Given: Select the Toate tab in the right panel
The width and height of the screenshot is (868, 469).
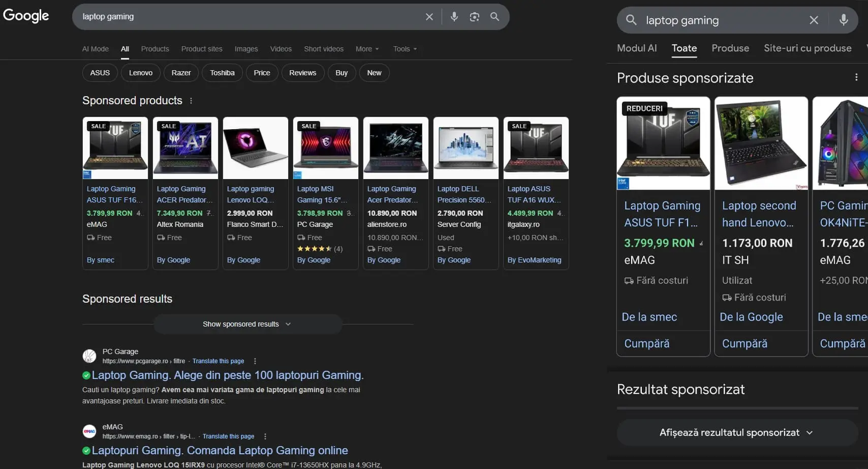Looking at the screenshot, I should click(x=684, y=48).
